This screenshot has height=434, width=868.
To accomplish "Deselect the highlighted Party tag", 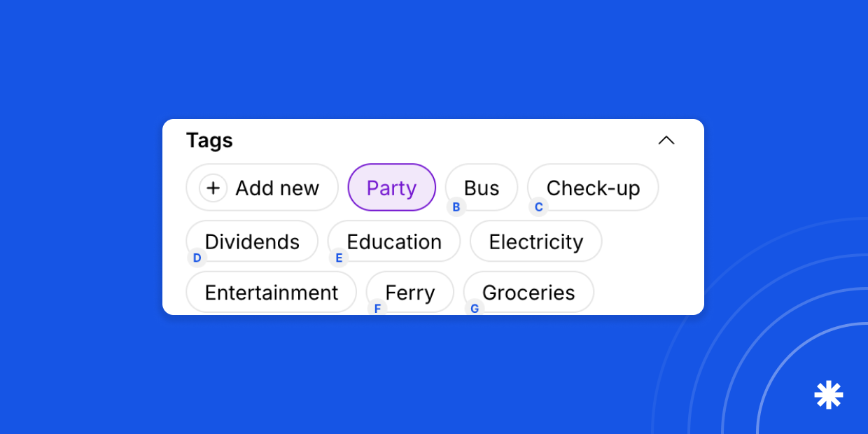I will (x=391, y=188).
